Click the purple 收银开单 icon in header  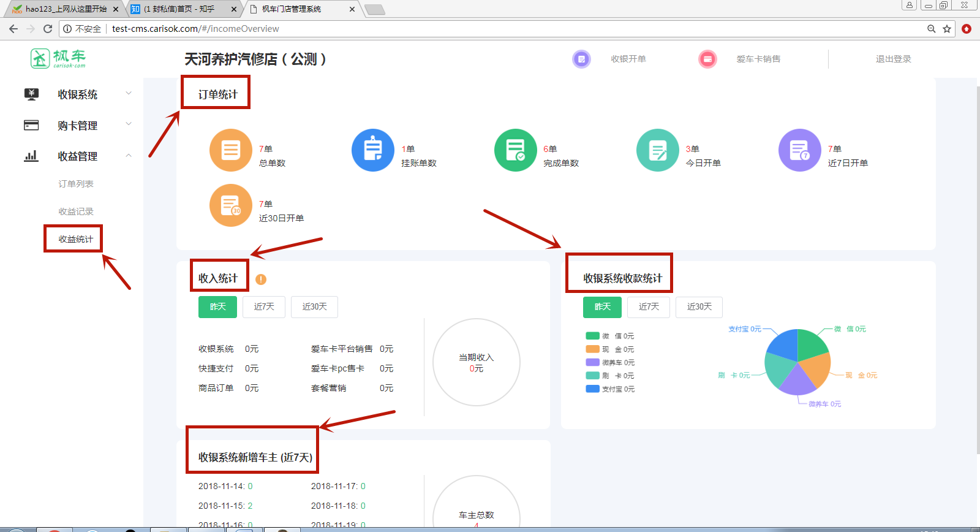(581, 59)
